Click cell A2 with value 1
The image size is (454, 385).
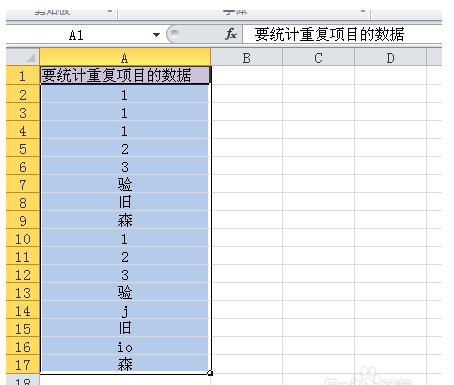click(125, 94)
